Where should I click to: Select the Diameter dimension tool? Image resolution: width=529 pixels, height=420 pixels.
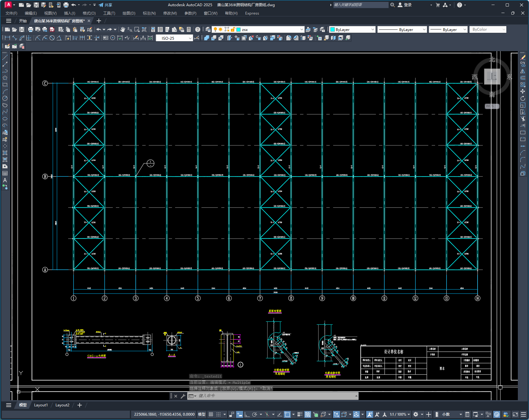point(52,38)
